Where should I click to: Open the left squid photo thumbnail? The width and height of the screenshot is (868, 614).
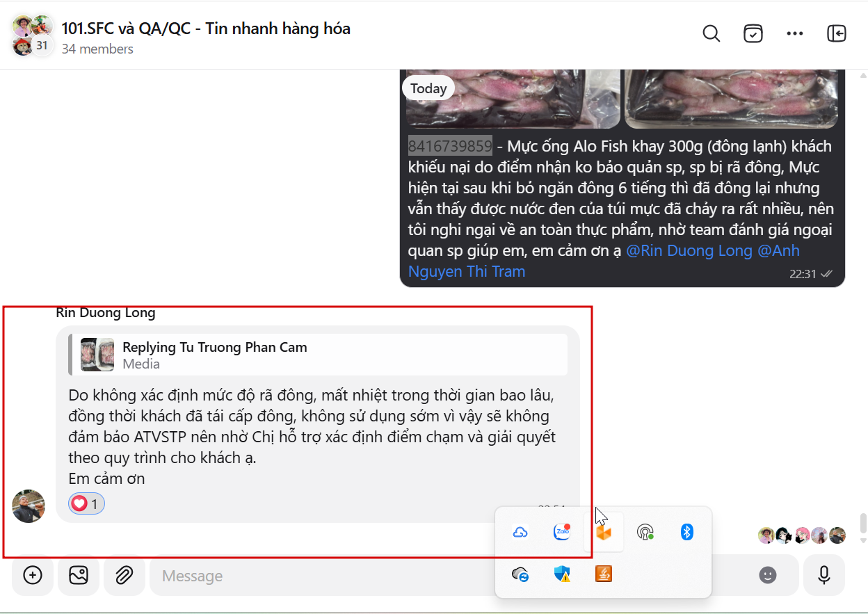[x=512, y=99]
